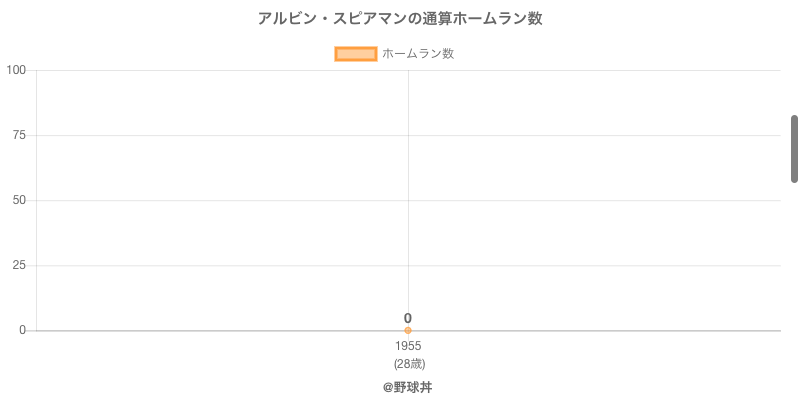Click the 100 y-axis tick label
Viewport: 800px width, 400px height.
pos(16,70)
